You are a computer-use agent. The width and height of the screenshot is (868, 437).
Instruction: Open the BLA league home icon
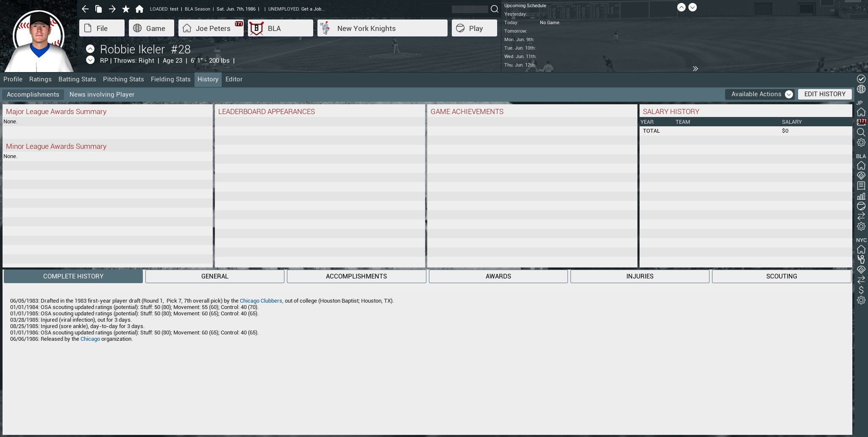[861, 165]
